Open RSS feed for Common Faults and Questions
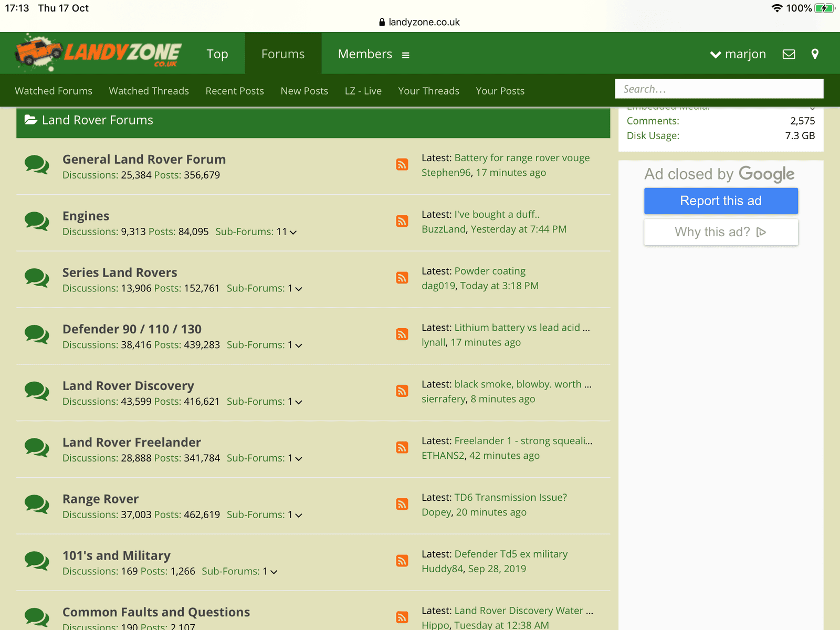Screen dimensions: 840x630 coord(402,617)
